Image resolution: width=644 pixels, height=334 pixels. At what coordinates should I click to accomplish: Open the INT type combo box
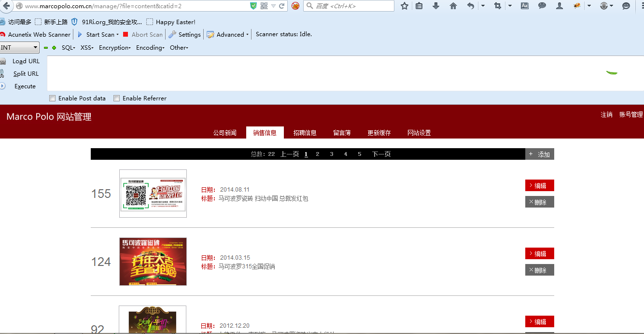[x=19, y=47]
